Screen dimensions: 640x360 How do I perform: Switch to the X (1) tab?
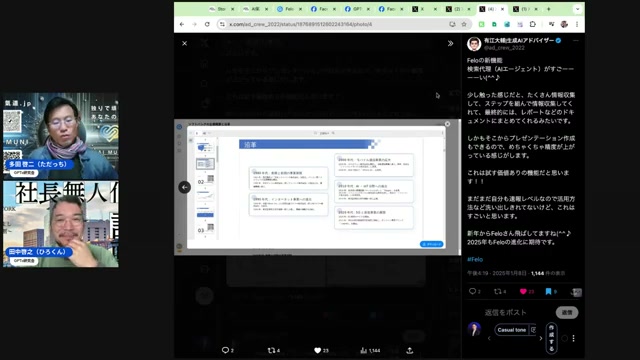525,9
